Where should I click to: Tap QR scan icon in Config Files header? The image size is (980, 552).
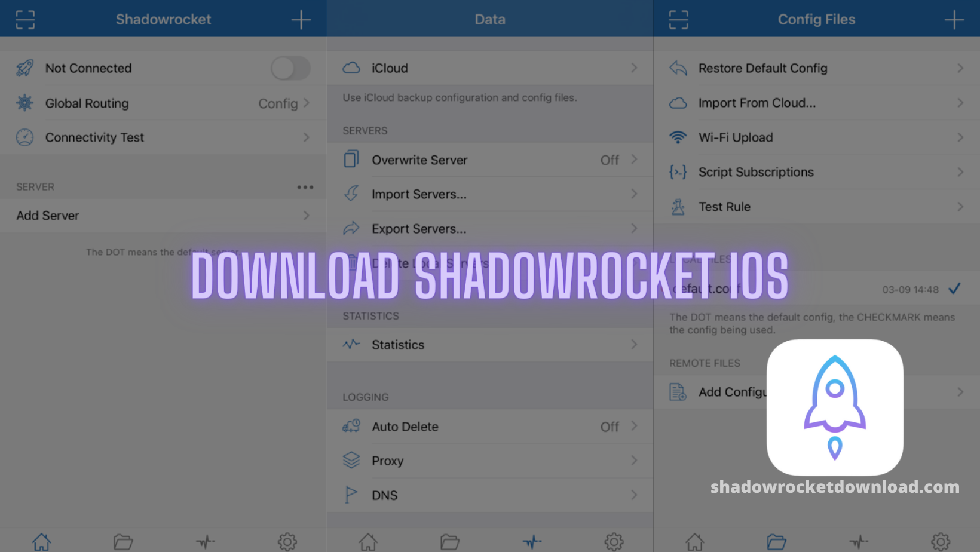[x=678, y=19]
